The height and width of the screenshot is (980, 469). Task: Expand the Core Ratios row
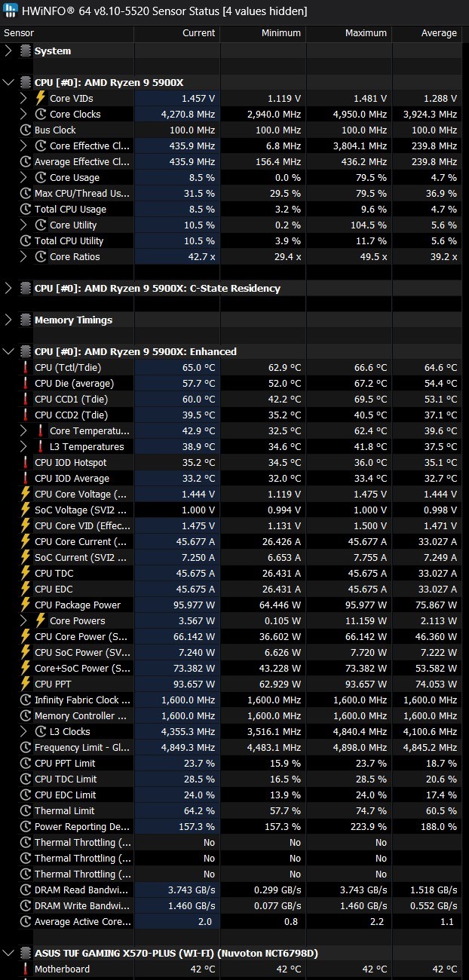23,257
